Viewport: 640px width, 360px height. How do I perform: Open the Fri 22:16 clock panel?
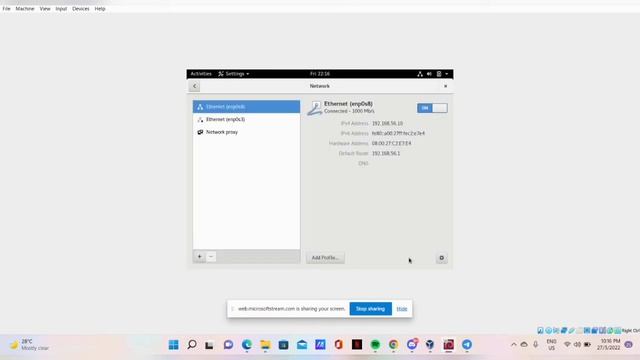[x=320, y=74]
